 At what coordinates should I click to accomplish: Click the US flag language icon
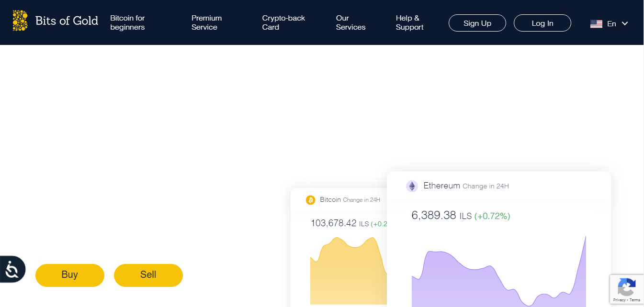[596, 23]
